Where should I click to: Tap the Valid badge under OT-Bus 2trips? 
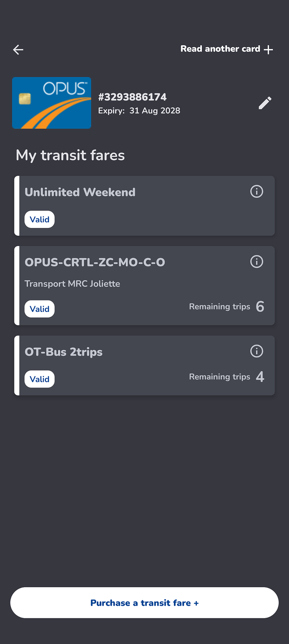(39, 379)
